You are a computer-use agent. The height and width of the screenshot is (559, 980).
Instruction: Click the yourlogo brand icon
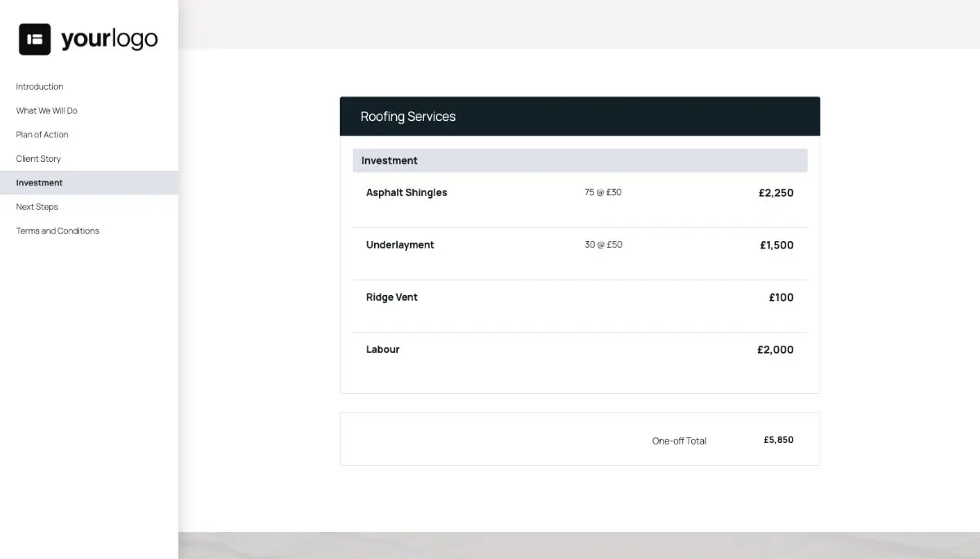pos(35,38)
